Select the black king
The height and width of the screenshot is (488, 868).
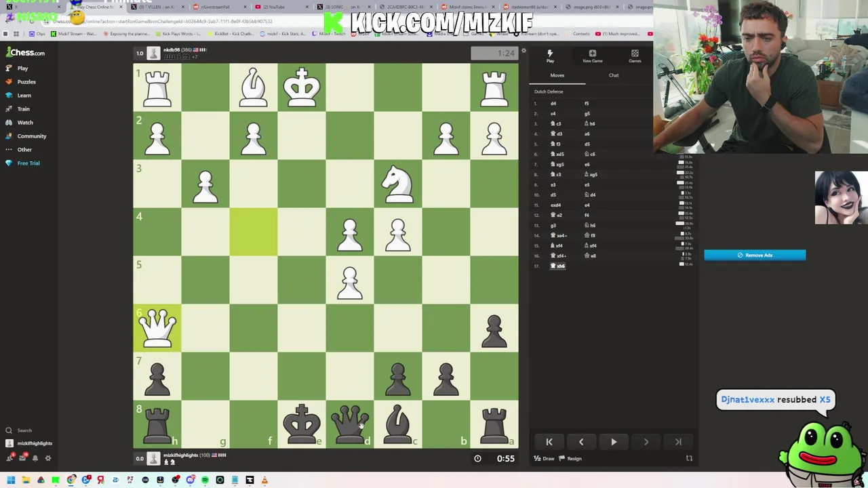point(302,424)
